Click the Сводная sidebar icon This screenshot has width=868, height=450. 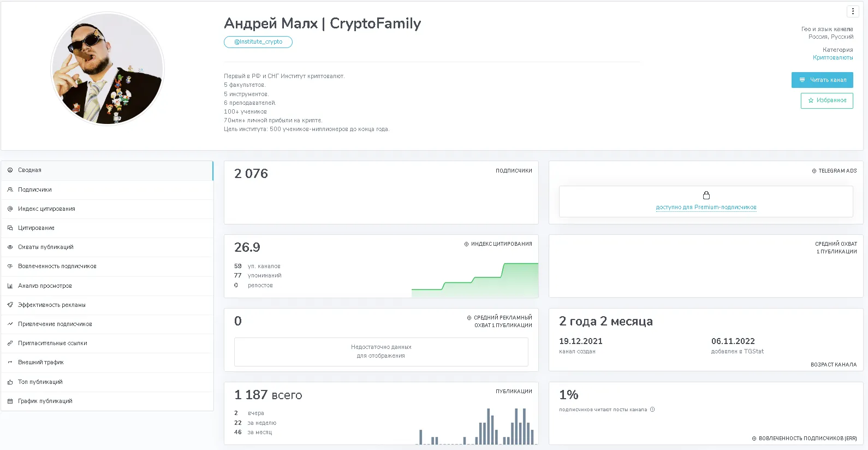[10, 170]
